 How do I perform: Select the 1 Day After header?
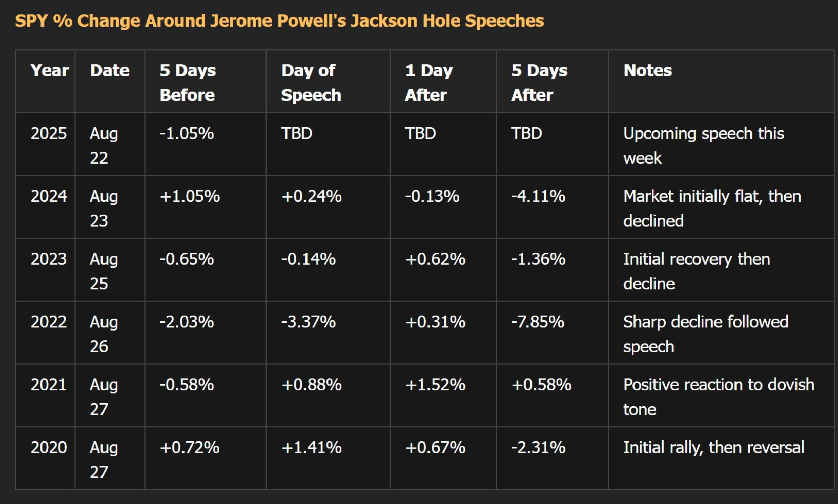(428, 82)
